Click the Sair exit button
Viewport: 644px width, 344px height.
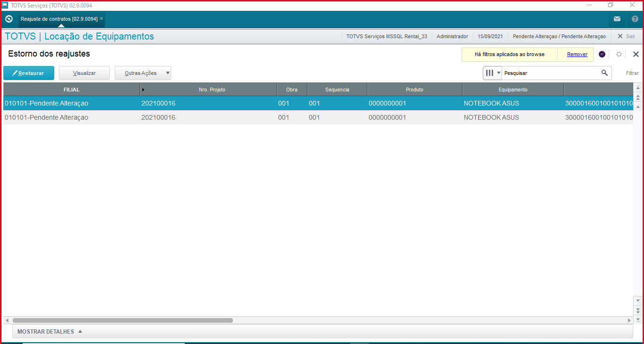pyautogui.click(x=627, y=36)
